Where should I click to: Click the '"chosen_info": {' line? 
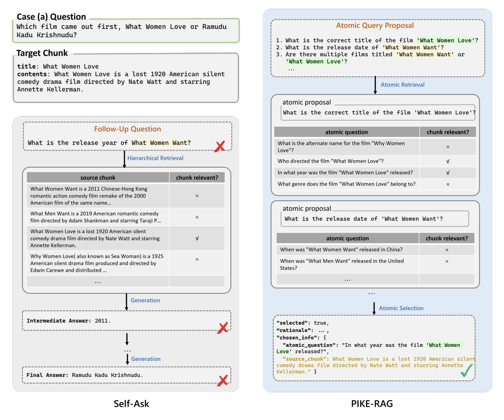point(301,338)
